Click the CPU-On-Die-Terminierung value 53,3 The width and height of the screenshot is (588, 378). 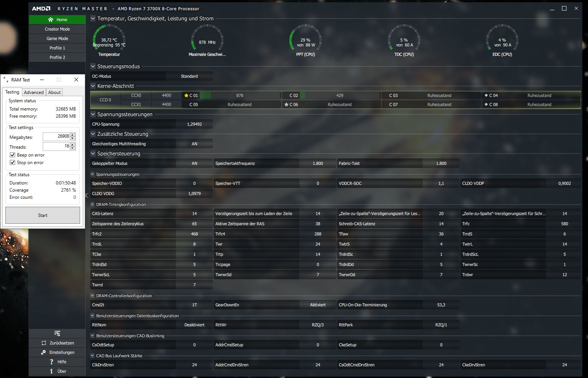click(441, 305)
